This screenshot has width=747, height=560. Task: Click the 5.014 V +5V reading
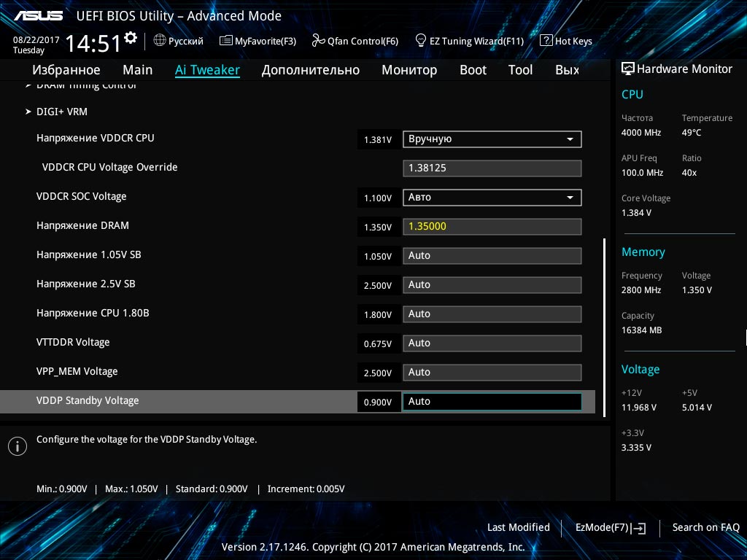(697, 408)
